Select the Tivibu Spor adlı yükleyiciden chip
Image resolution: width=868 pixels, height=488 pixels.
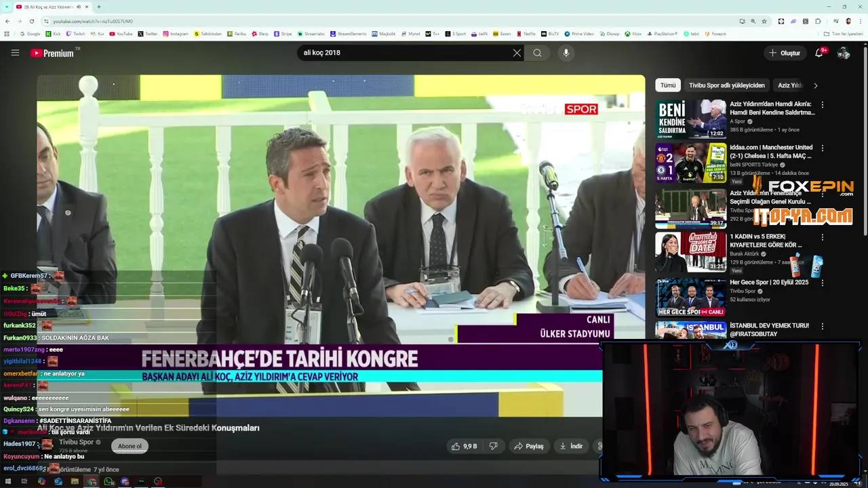726,85
